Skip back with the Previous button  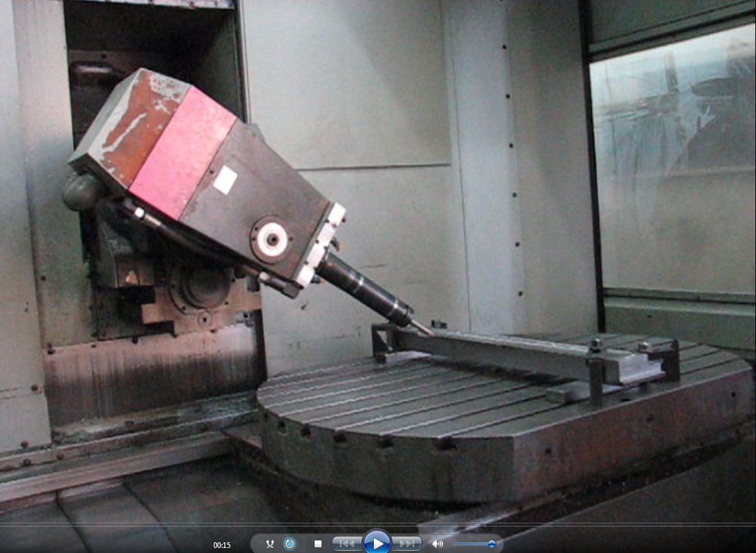(347, 544)
